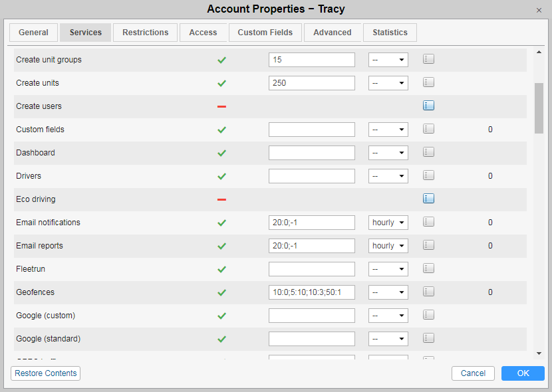Confirm with the OK button
This screenshot has width=552, height=392.
point(523,373)
